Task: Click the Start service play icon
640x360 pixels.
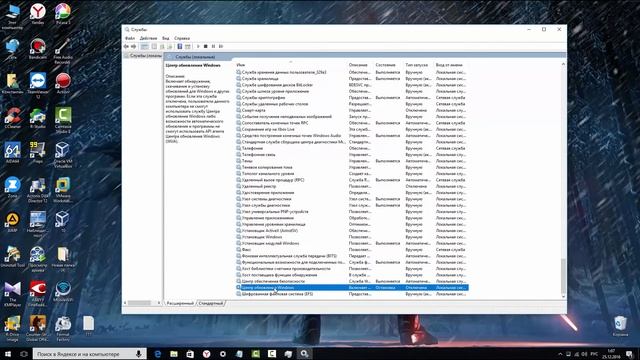Action: tap(198, 47)
